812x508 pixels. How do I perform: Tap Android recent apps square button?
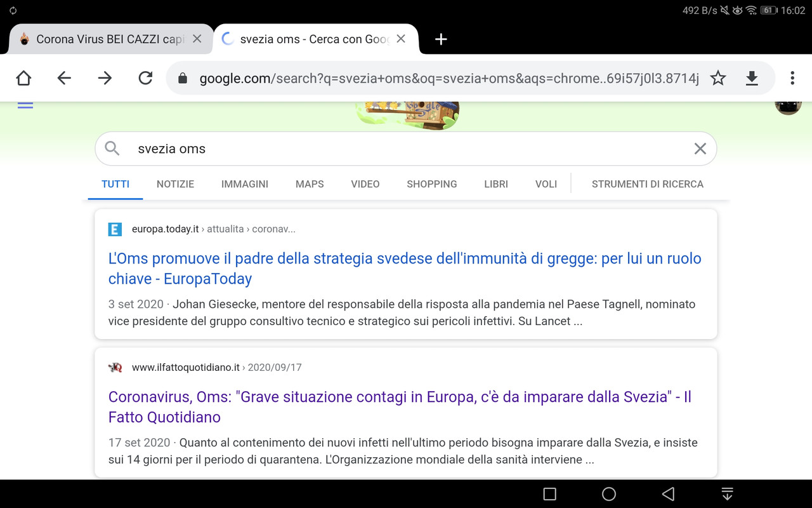point(550,494)
